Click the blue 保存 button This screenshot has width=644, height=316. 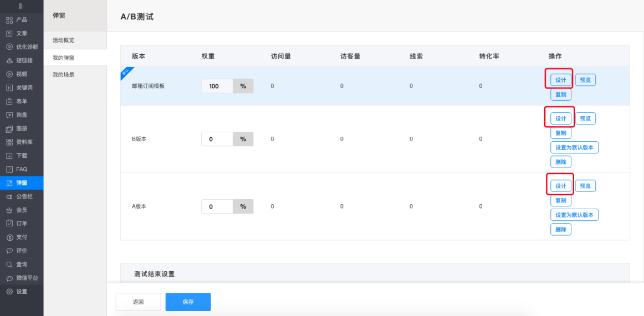(188, 302)
